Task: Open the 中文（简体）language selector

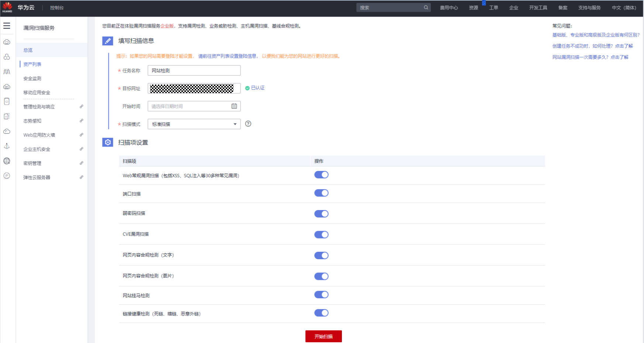Action: point(624,8)
